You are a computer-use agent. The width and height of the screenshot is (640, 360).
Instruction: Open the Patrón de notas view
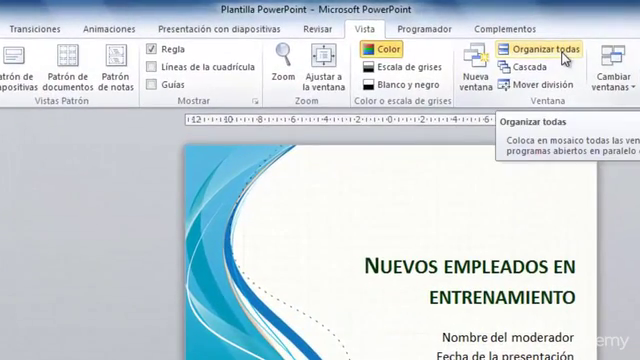coord(116,68)
